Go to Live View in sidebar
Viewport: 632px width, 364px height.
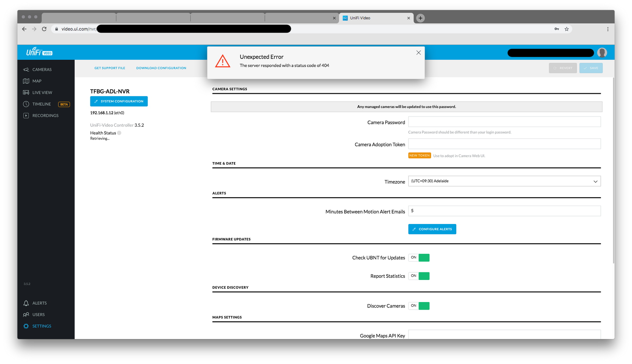[42, 93]
